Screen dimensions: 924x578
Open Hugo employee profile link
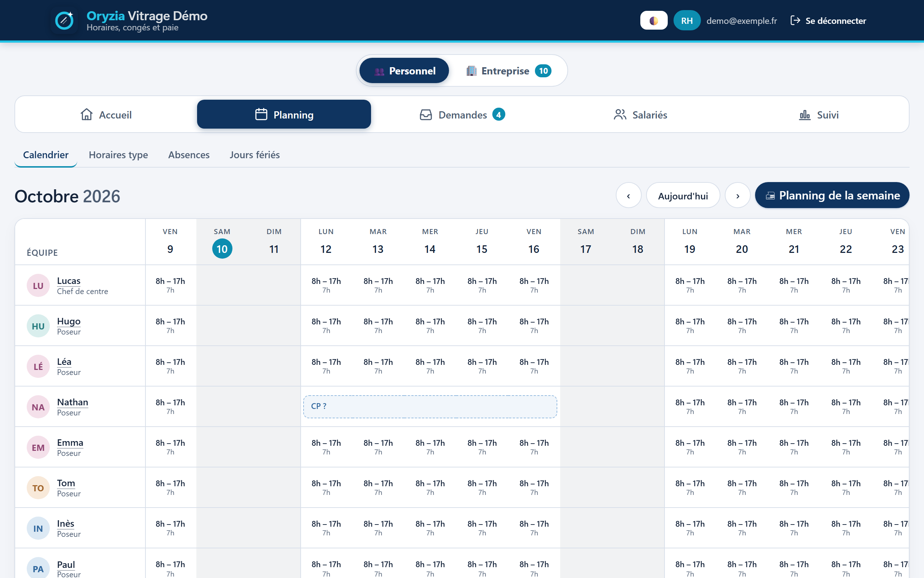69,322
